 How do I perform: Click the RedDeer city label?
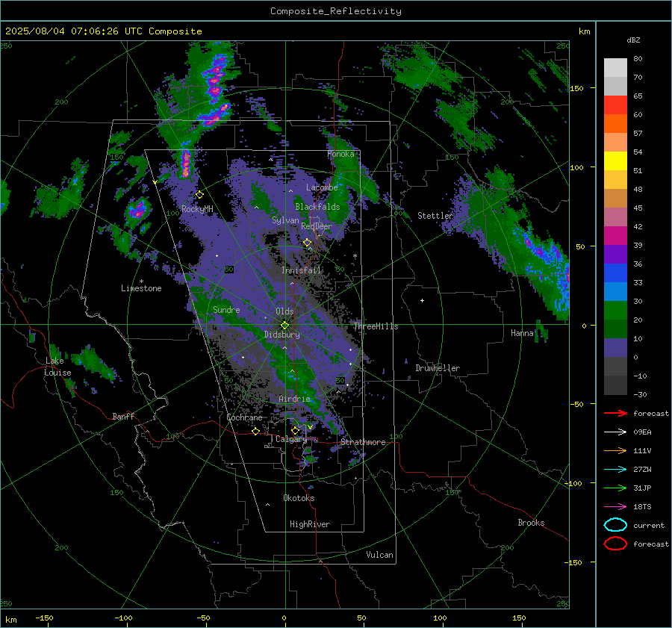pos(317,226)
